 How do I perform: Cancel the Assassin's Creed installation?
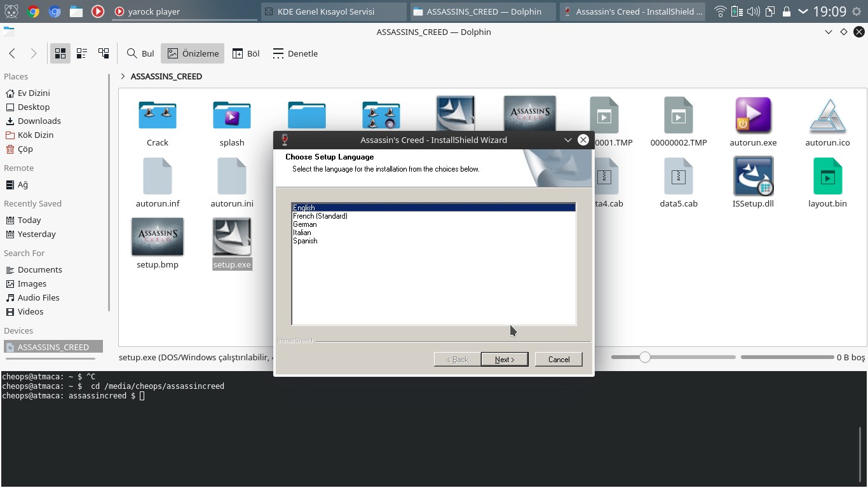(559, 360)
